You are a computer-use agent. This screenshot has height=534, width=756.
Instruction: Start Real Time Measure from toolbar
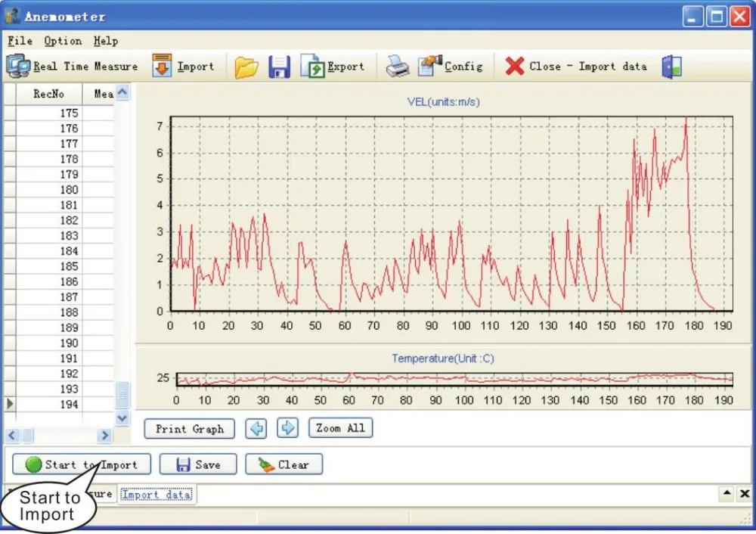coord(73,66)
